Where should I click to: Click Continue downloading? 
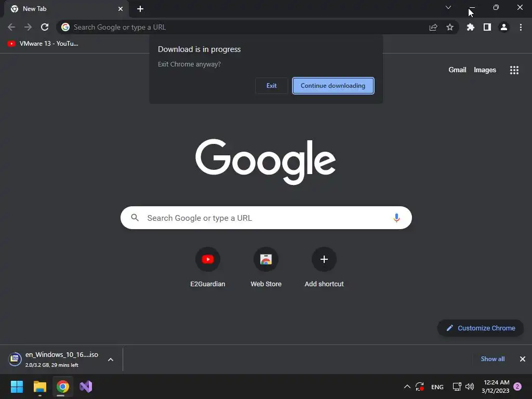(333, 86)
